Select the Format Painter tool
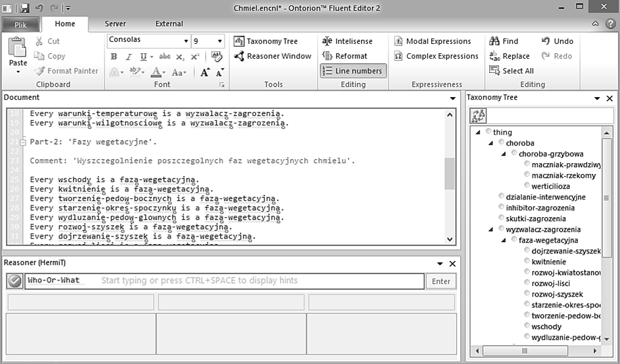The width and height of the screenshot is (620, 364). (x=66, y=71)
